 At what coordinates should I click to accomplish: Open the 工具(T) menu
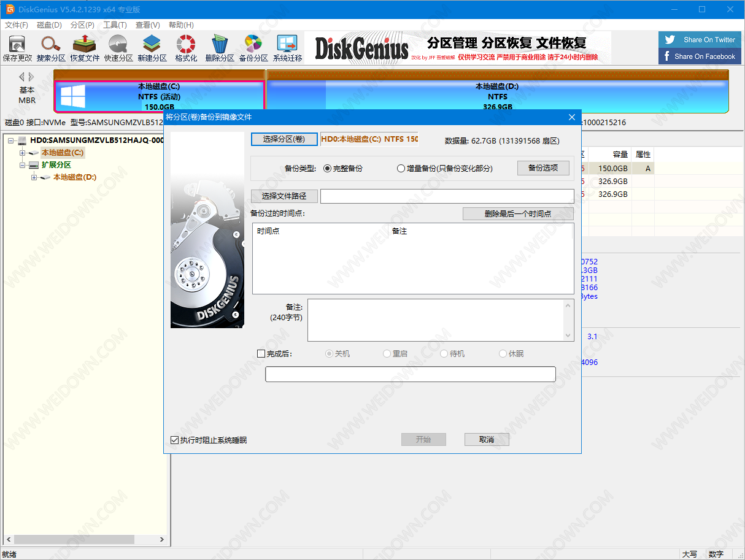[x=115, y=25]
